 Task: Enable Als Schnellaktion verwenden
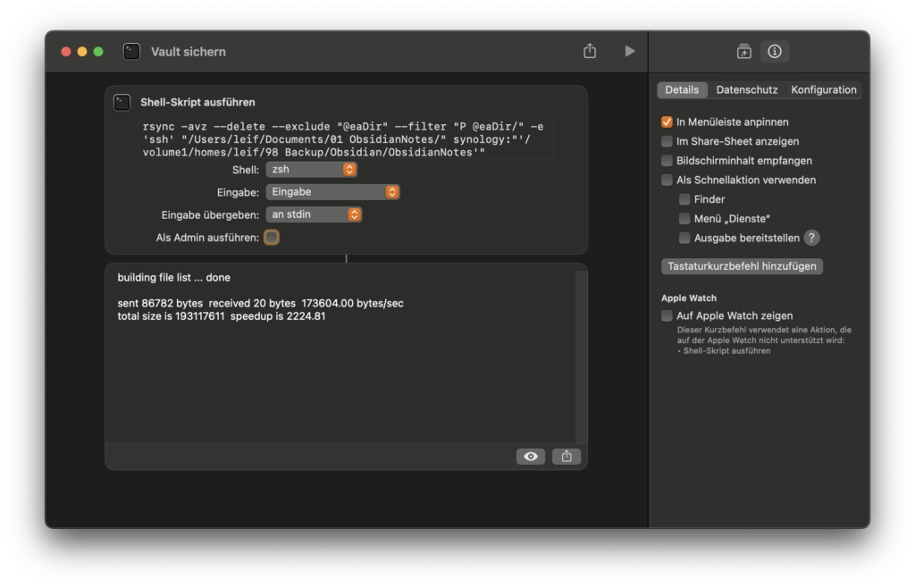(667, 180)
